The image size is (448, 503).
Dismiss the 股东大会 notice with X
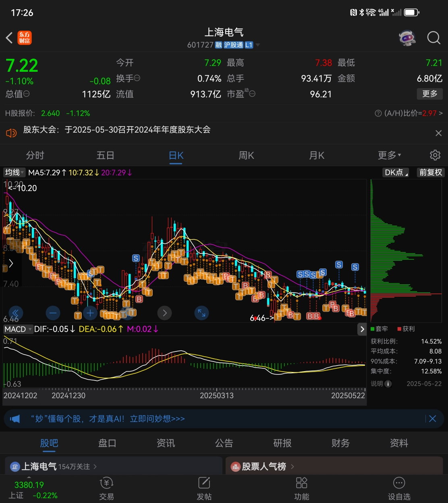click(x=439, y=133)
